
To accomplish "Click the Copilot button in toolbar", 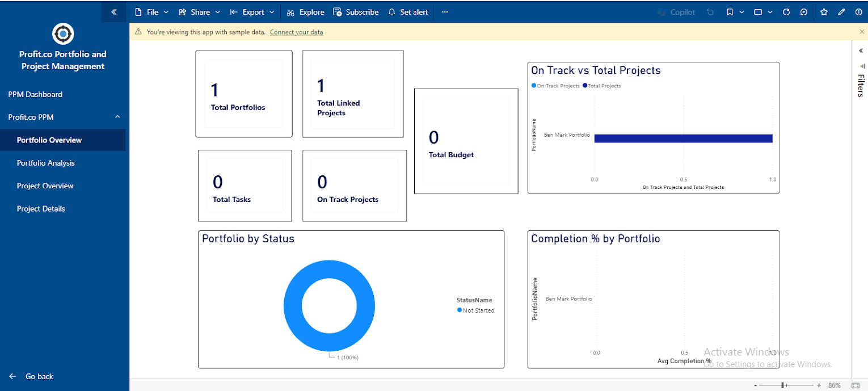I will [x=676, y=12].
